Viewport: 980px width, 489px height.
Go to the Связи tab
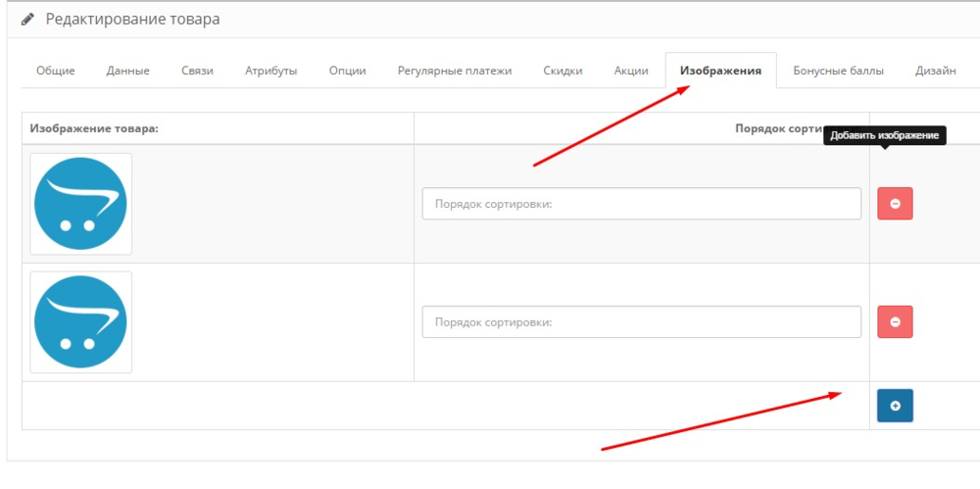coord(197,71)
